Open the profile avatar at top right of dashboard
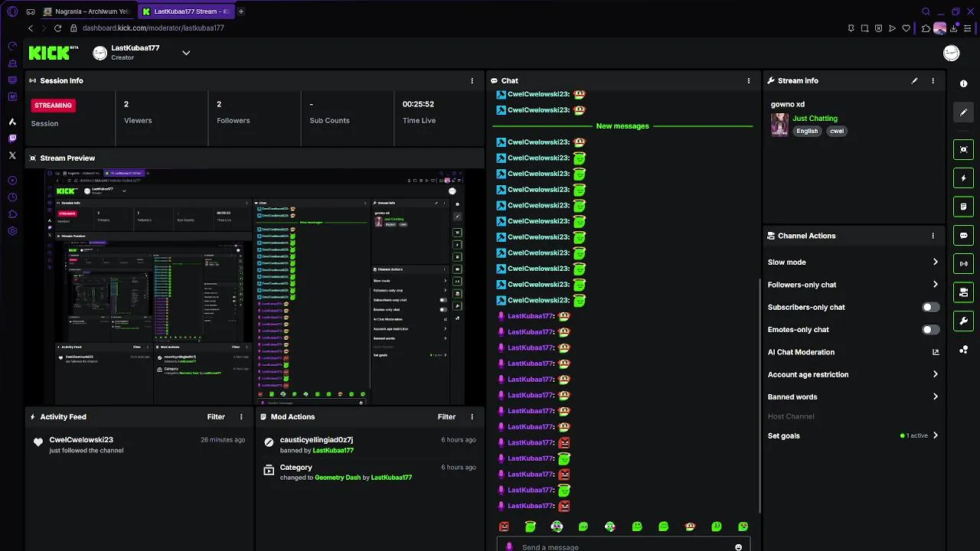Screen dimensions: 980x551 coord(952,53)
